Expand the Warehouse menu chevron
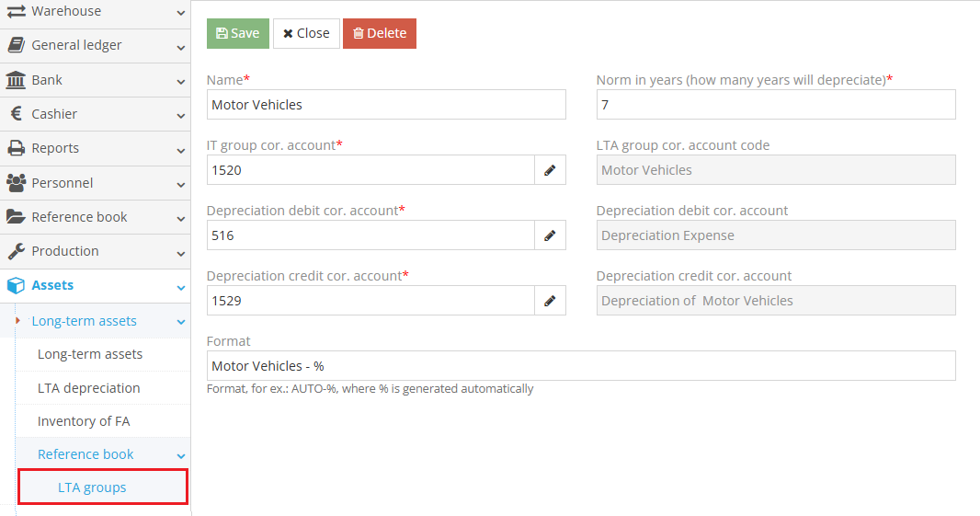The height and width of the screenshot is (516, 980). pos(180,12)
